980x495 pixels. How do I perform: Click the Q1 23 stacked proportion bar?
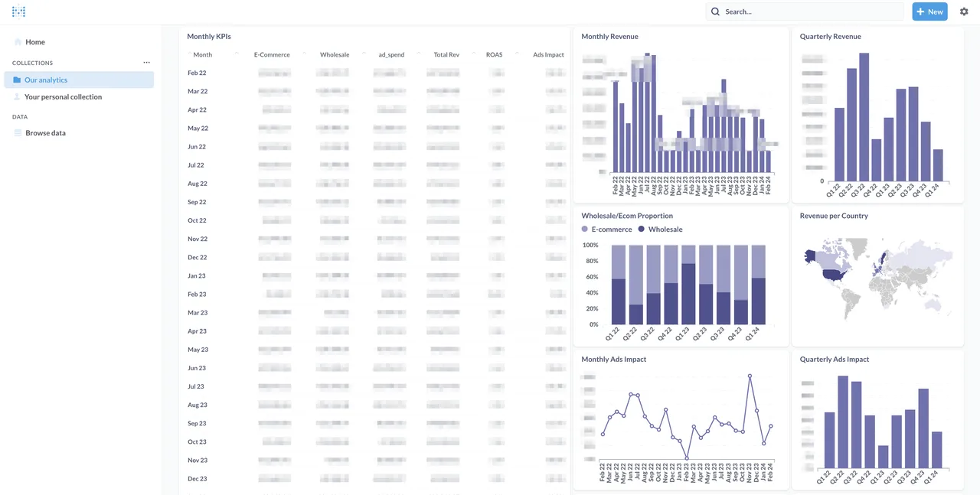point(688,285)
